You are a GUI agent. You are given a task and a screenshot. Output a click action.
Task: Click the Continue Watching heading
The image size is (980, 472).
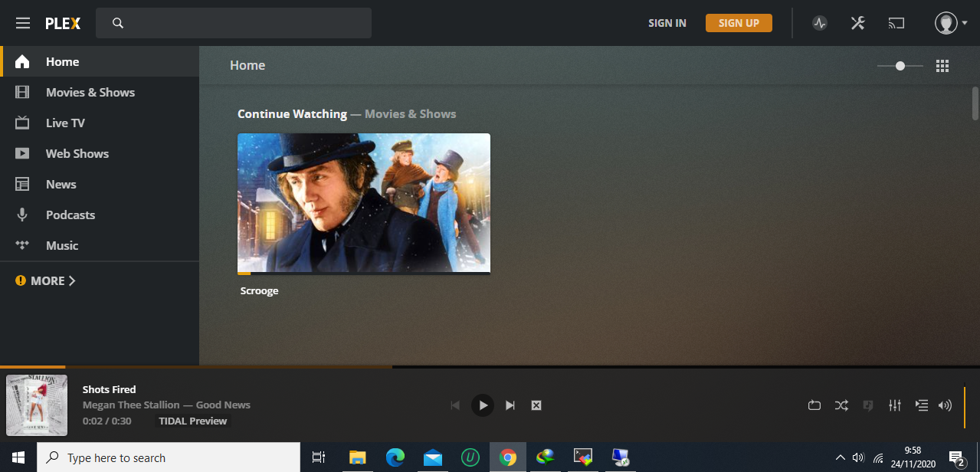coord(292,113)
